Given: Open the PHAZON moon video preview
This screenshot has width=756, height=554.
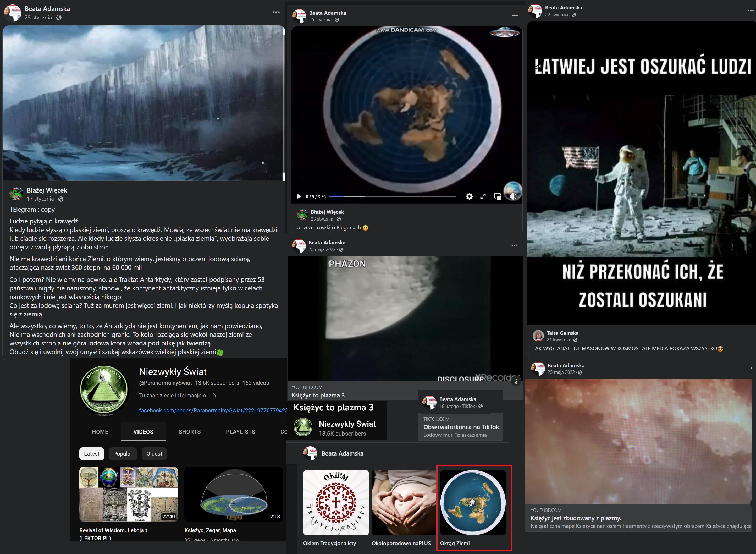Looking at the screenshot, I should click(405, 319).
